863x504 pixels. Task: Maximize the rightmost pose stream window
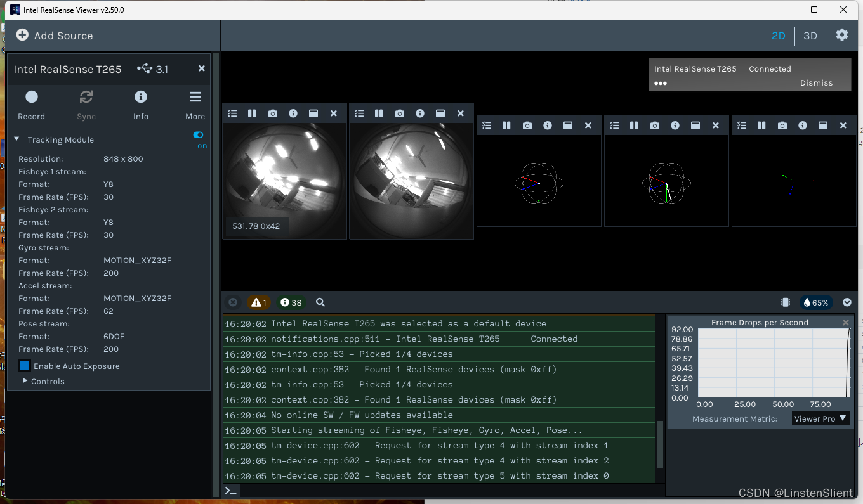823,126
